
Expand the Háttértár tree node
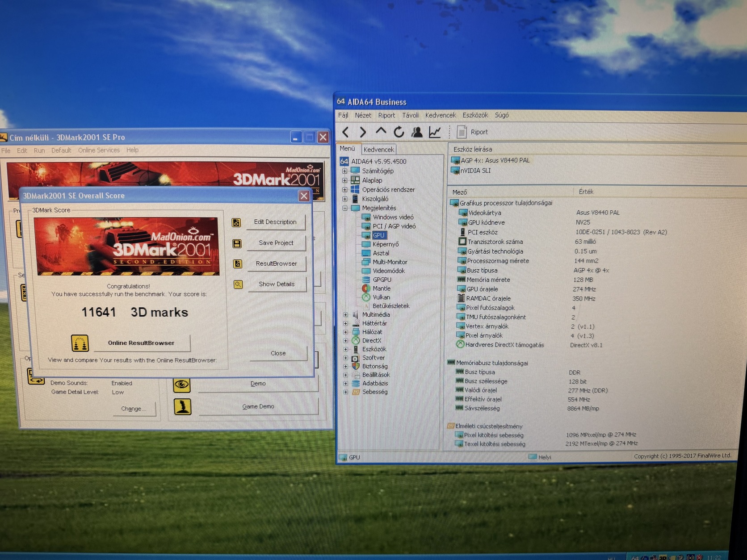tap(345, 323)
